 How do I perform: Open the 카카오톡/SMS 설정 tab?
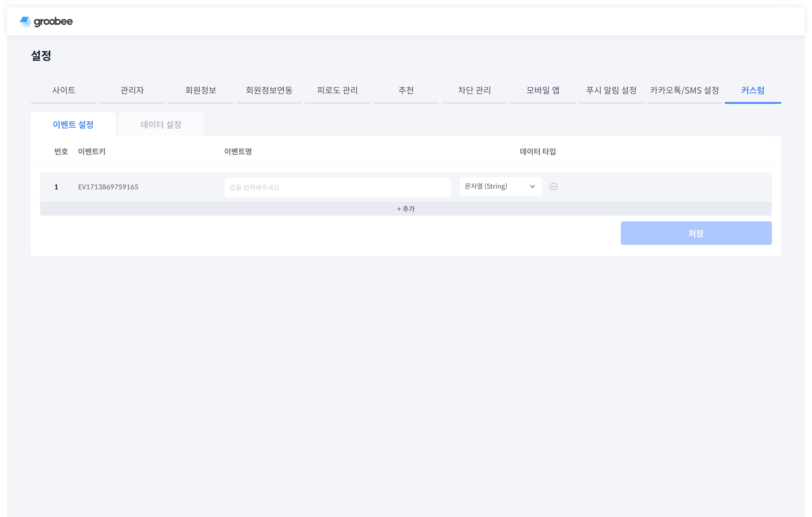click(x=684, y=90)
